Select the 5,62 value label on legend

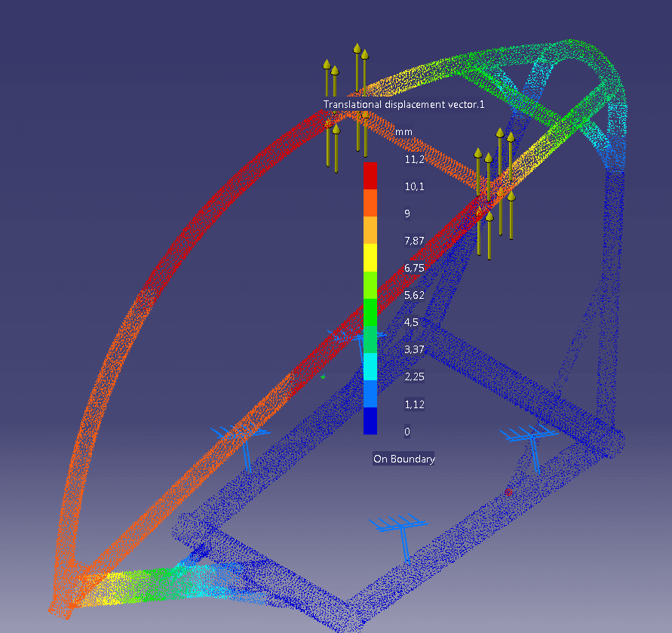[x=415, y=295]
